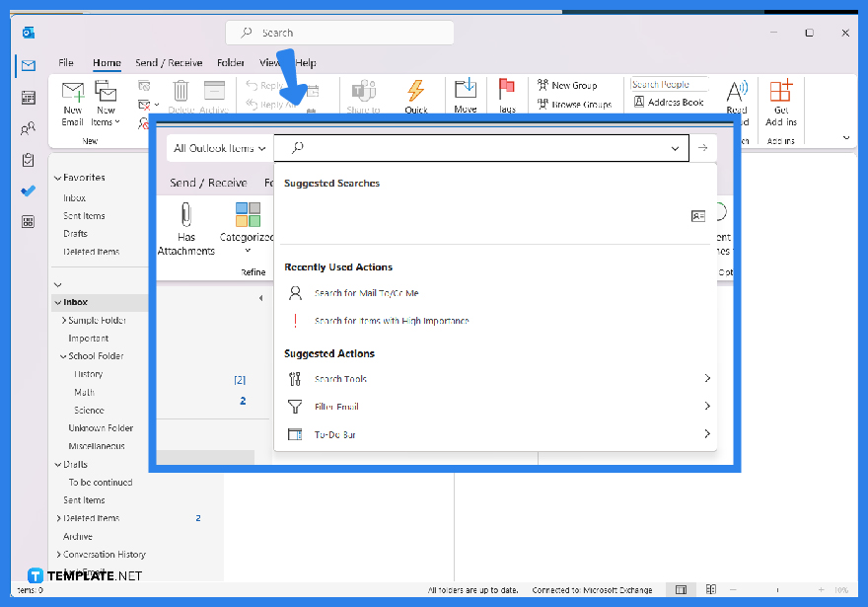Viewport: 868px width, 607px height.
Task: Collapse the Favorites section
Action: (57, 178)
